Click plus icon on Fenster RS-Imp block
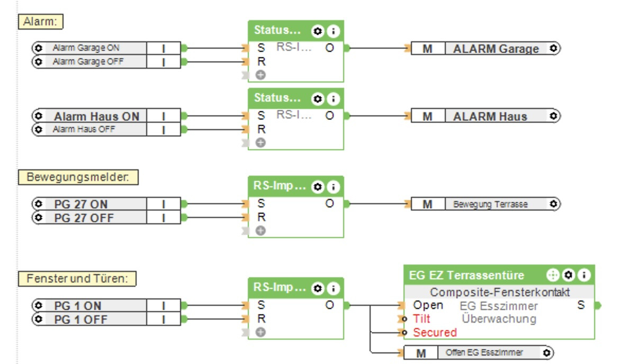 click(x=261, y=332)
